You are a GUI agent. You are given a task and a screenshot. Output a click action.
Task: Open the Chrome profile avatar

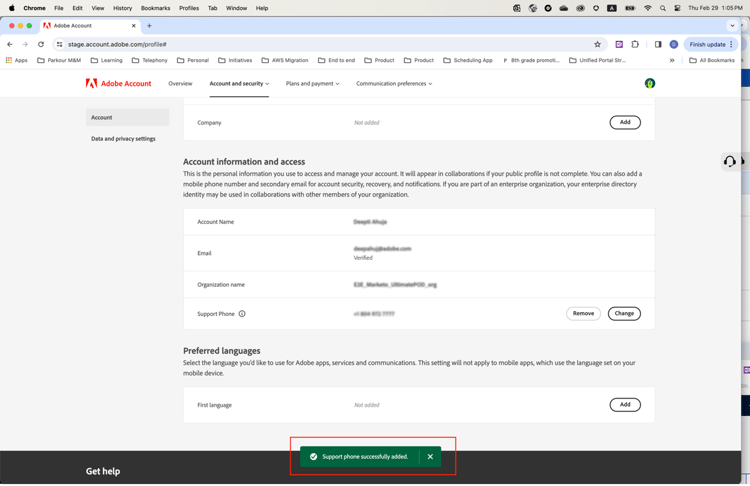[673, 44]
